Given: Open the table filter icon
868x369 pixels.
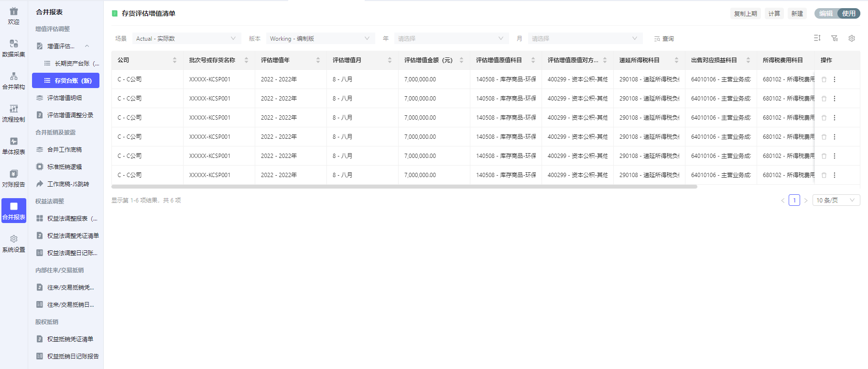Looking at the screenshot, I should tap(835, 38).
